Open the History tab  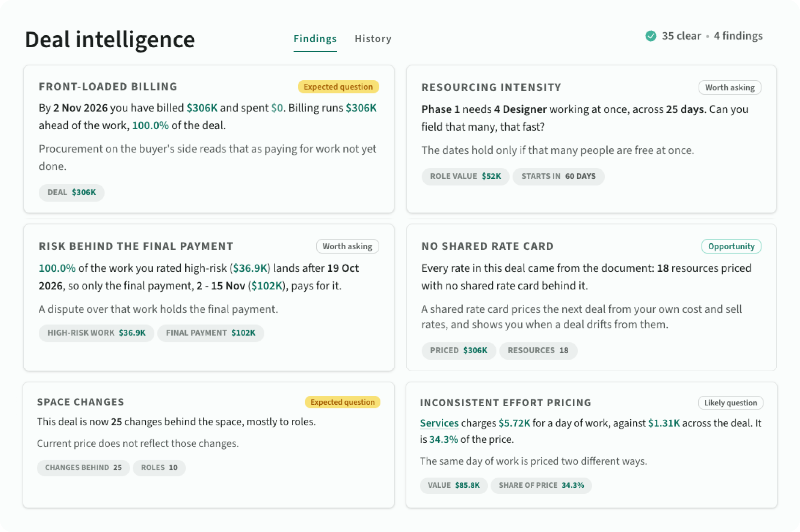(373, 39)
